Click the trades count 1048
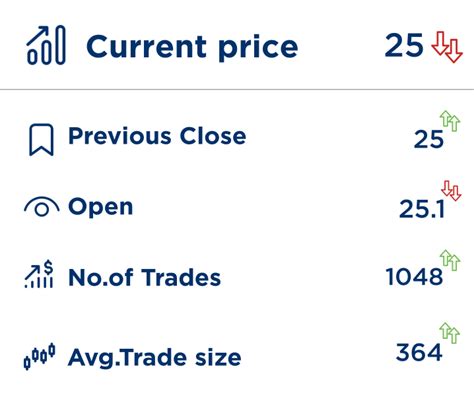The height and width of the screenshot is (414, 474). (414, 277)
